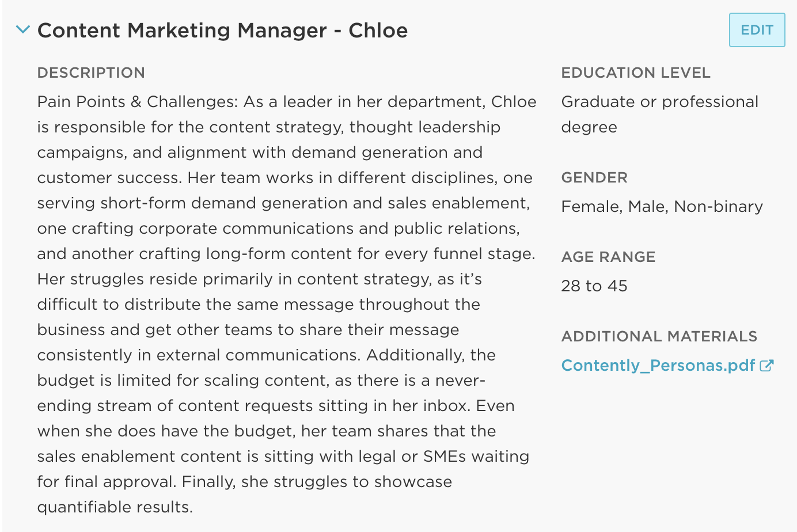Click the persona title Content Marketing Manager - Chloe
This screenshot has height=532, width=797.
pyautogui.click(x=222, y=31)
